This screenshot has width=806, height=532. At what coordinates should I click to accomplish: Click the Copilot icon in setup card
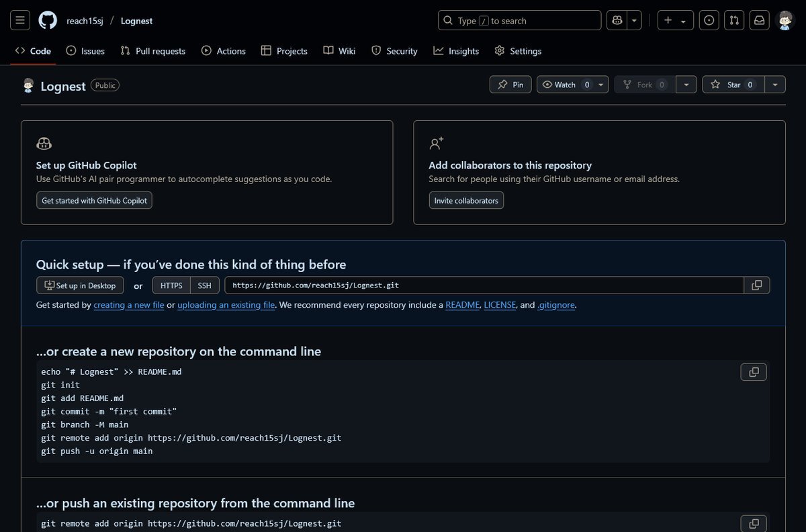click(44, 143)
